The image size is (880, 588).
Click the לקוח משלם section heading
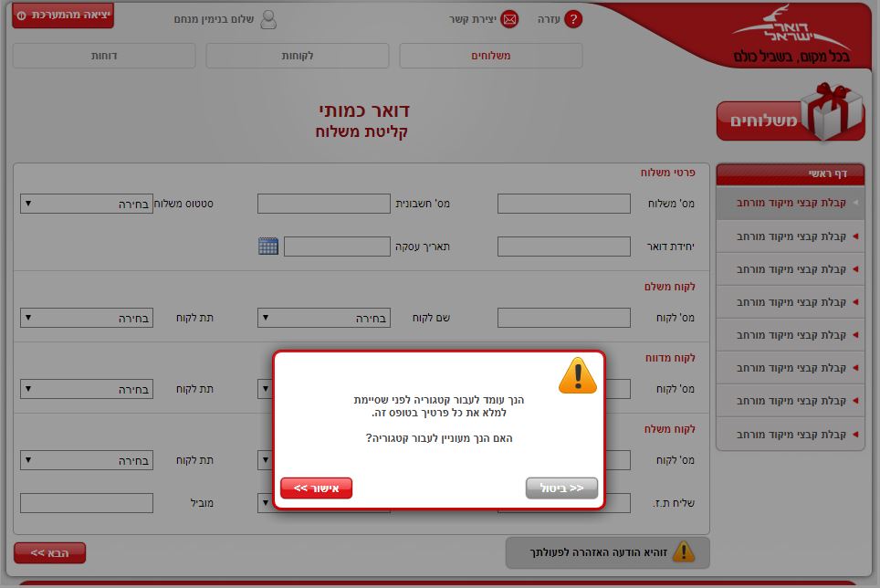click(x=669, y=287)
